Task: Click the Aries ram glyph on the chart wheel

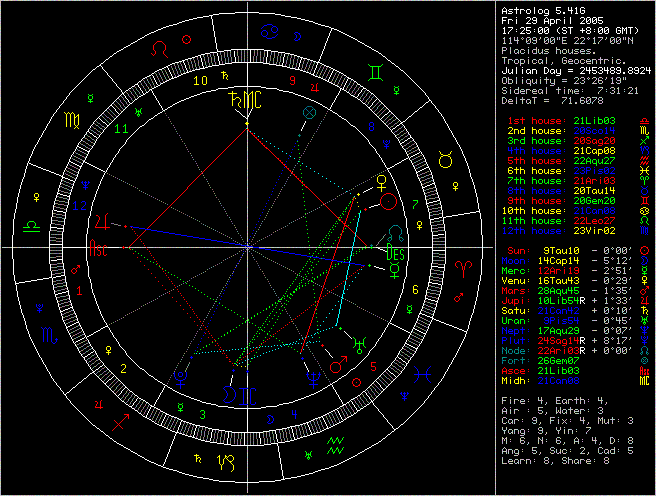Action: (x=461, y=267)
